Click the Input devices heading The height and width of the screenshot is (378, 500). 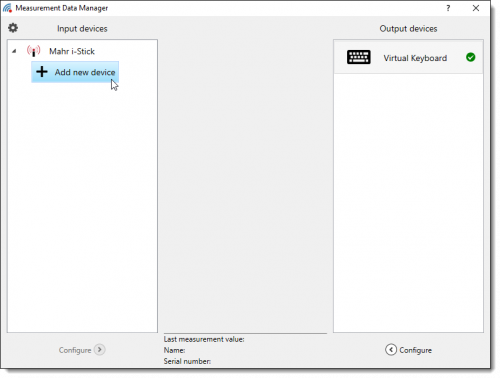coord(82,29)
